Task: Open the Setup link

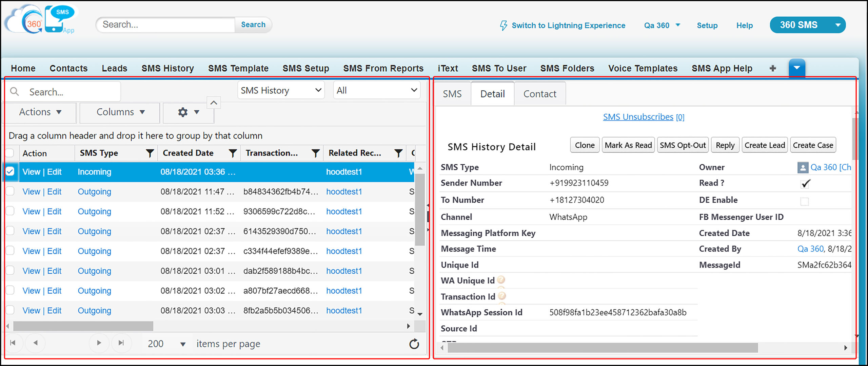Action: tap(707, 25)
